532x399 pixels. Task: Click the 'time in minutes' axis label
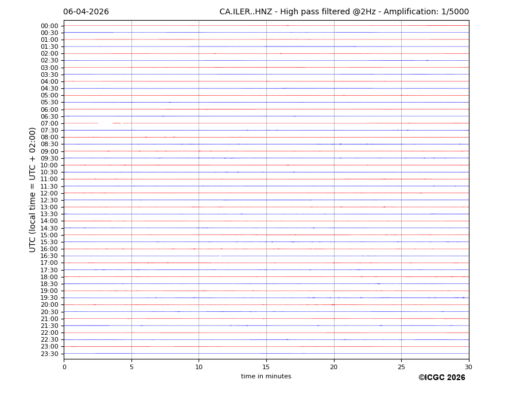(x=266, y=377)
